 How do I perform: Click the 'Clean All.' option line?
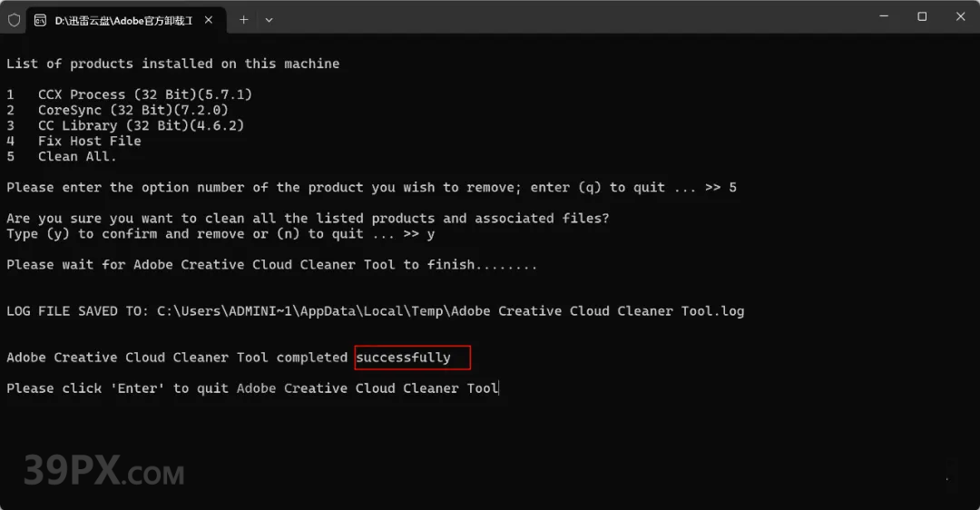pos(77,156)
